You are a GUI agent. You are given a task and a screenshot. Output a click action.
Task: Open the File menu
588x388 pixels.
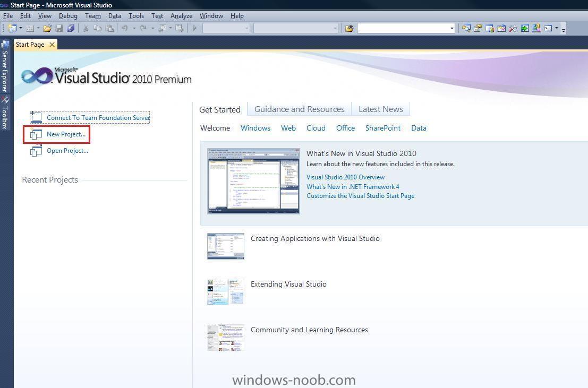(8, 16)
